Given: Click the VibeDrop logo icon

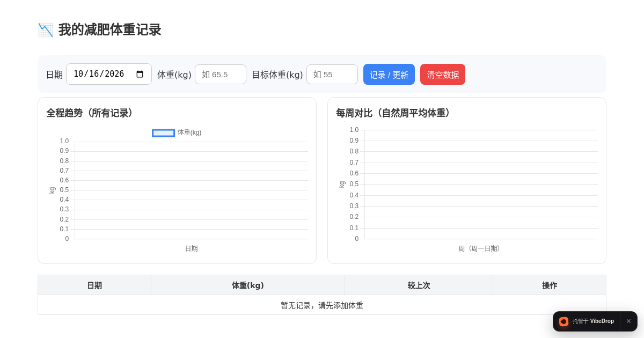Looking at the screenshot, I should 563,321.
